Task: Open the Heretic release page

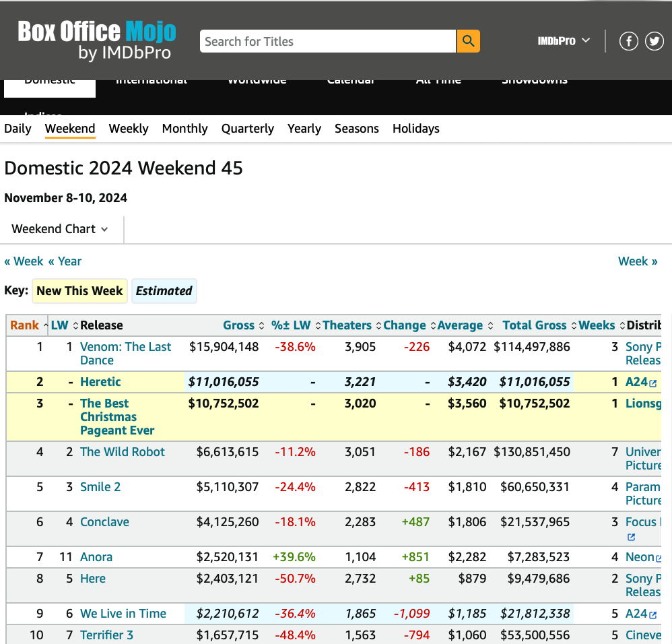Action: tap(100, 382)
